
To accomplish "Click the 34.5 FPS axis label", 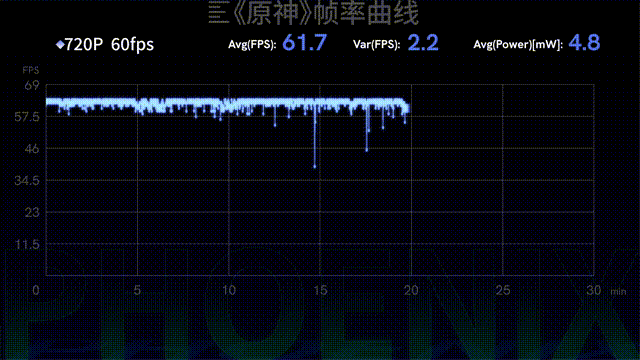I will coord(27,180).
